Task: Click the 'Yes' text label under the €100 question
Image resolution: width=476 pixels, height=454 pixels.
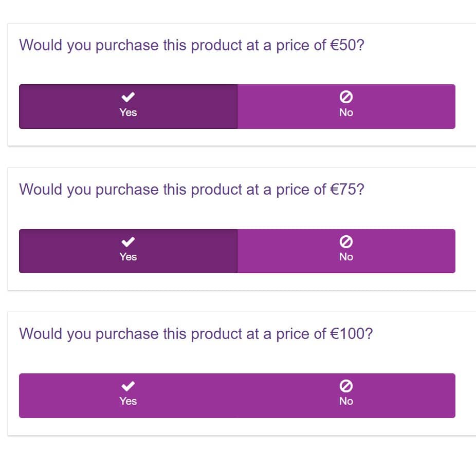Action: 128,401
